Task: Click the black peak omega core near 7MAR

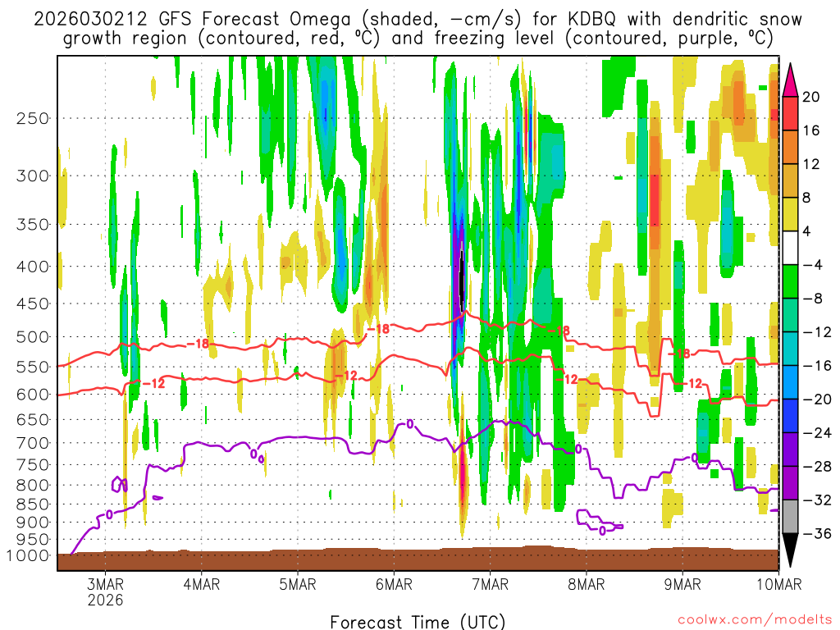Action: 461,280
